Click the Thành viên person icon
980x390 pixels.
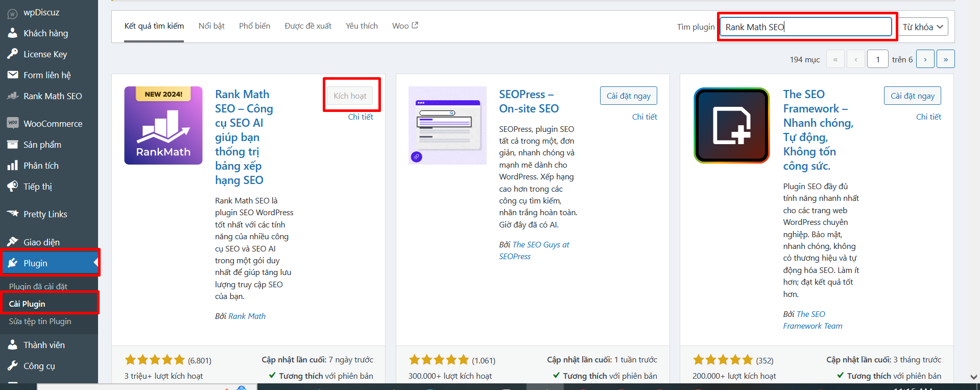[13, 345]
